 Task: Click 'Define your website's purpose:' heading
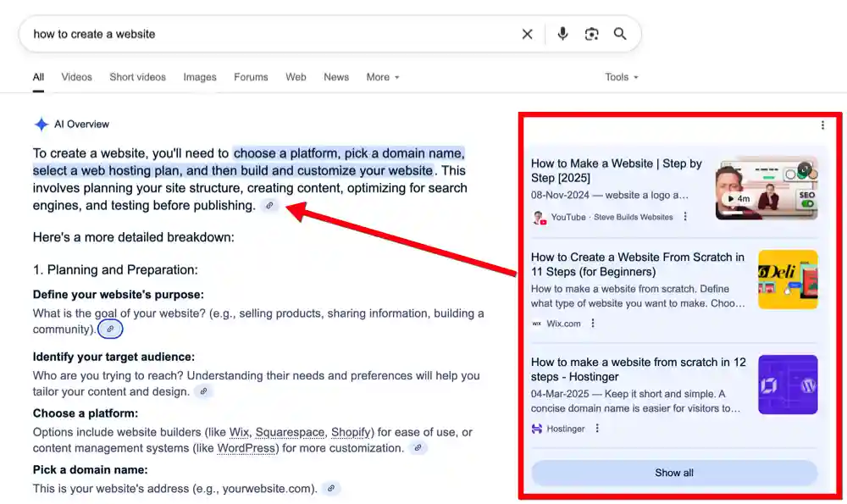coord(119,295)
